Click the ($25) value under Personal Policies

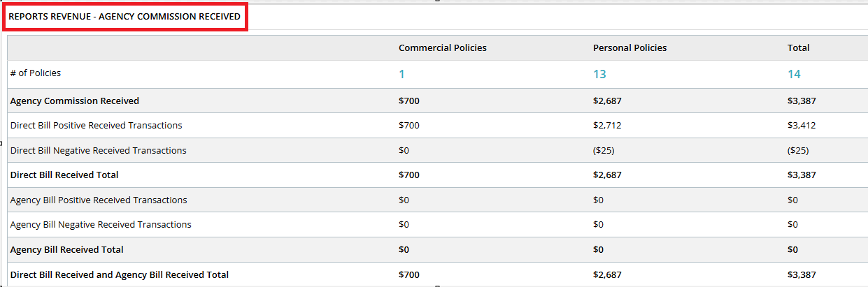tap(604, 151)
